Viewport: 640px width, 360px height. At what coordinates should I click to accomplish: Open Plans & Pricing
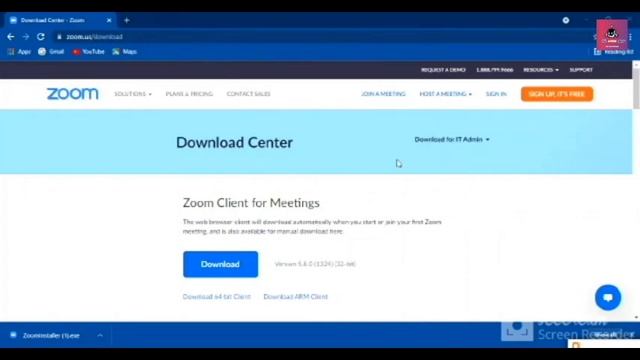(189, 94)
